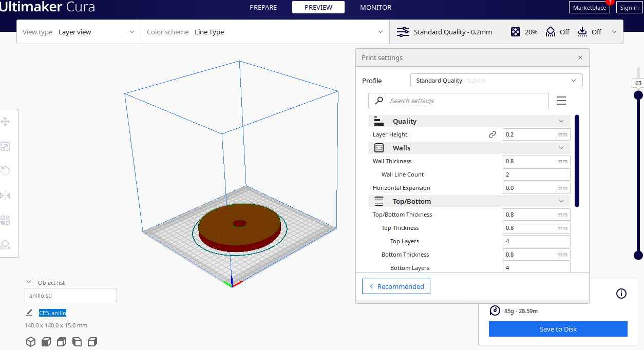Switch to the PREVIEW stage
The width and height of the screenshot is (644, 350).
pos(318,7)
